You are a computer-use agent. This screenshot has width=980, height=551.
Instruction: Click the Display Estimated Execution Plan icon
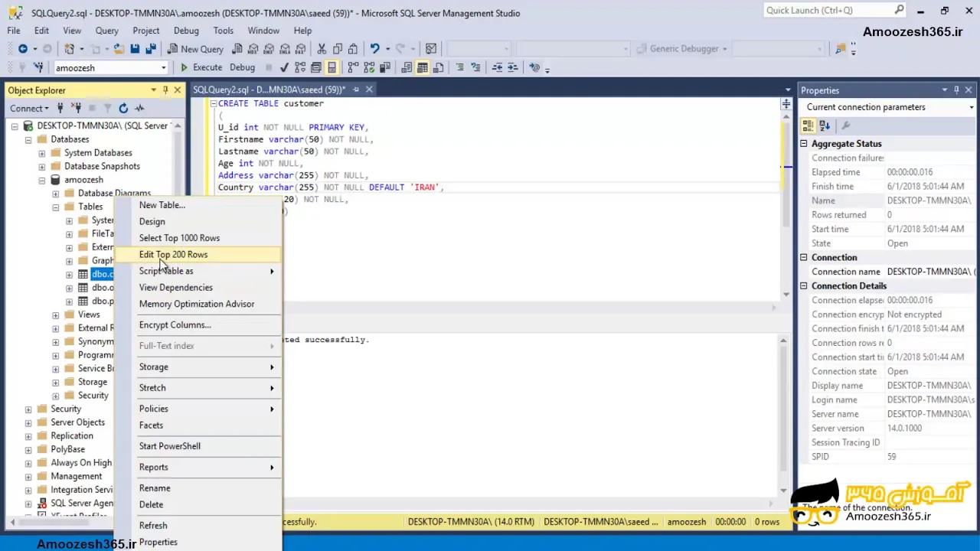pos(300,67)
